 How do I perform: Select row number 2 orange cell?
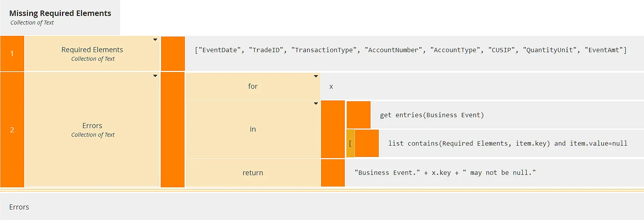tap(12, 130)
